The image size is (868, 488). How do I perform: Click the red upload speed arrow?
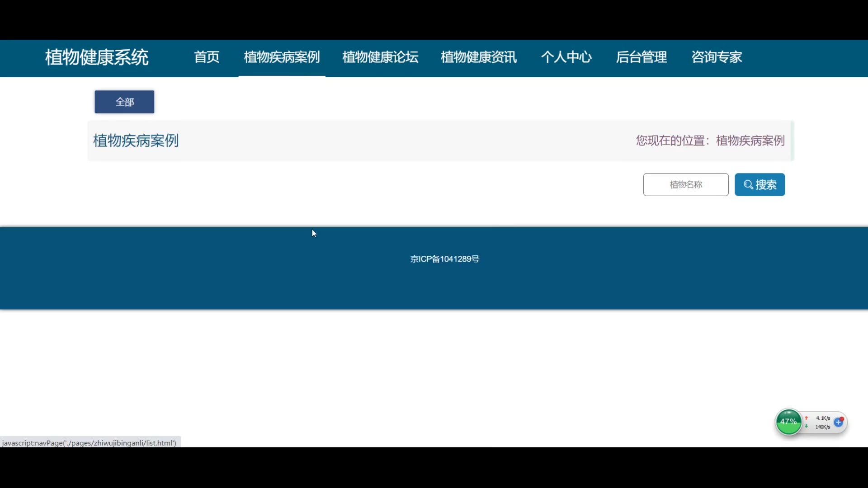pyautogui.click(x=806, y=418)
